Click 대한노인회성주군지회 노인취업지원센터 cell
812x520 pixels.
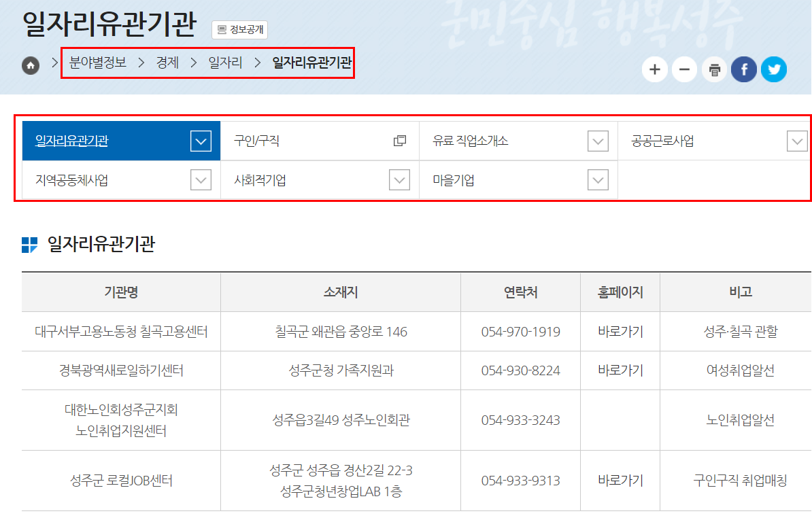(121, 420)
